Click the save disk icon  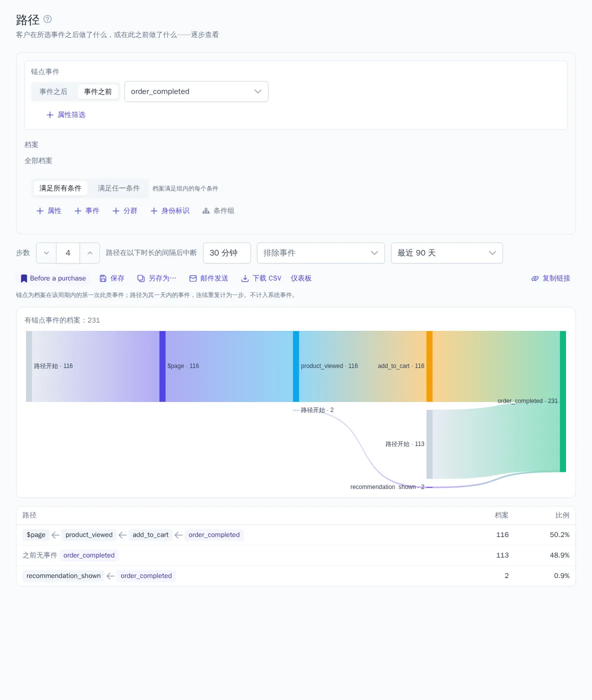103,278
